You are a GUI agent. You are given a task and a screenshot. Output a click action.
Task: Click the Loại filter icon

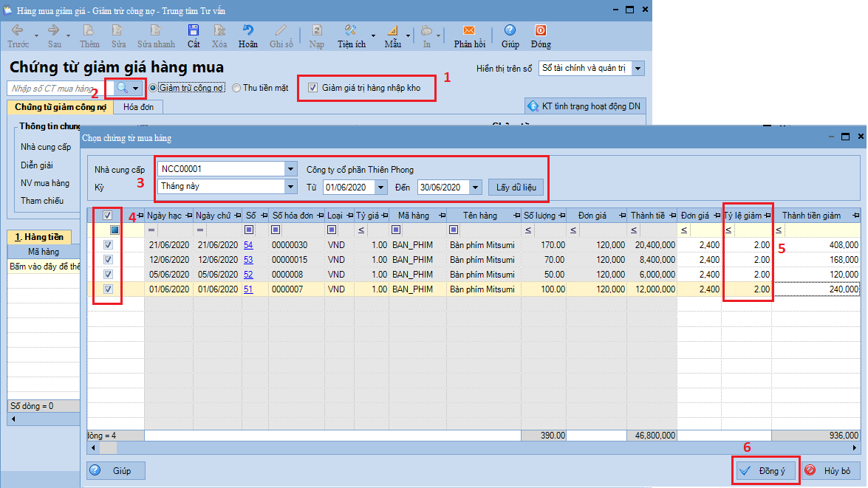[332, 230]
